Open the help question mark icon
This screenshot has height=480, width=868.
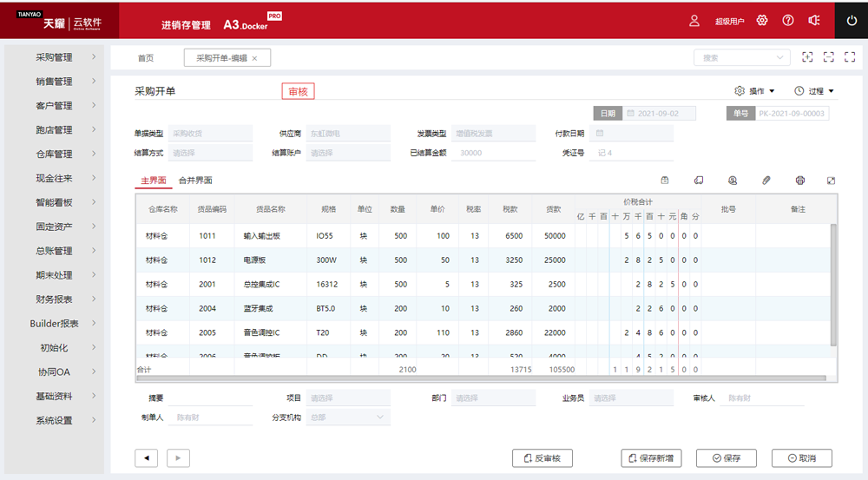point(788,21)
